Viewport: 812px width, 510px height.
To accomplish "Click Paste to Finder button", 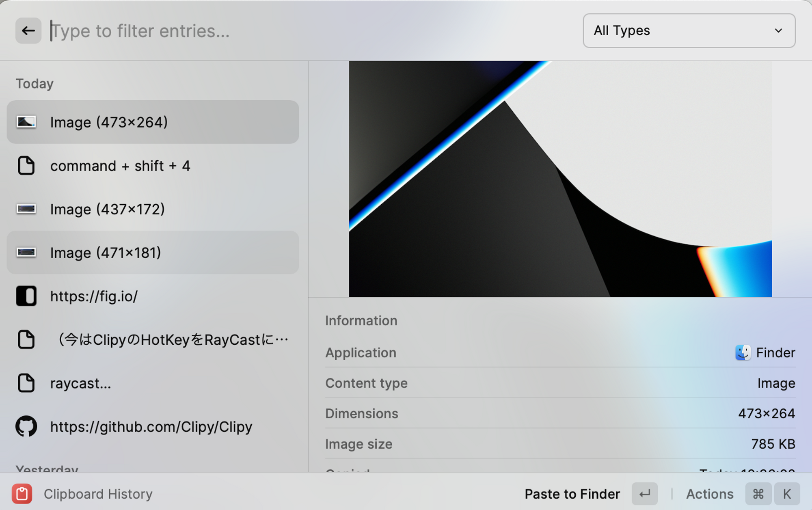I will (572, 494).
